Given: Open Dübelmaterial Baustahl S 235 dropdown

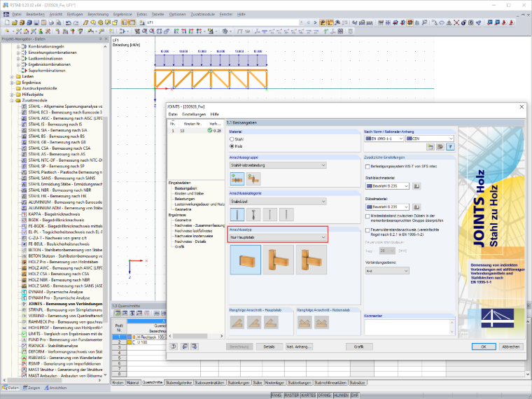Looking at the screenshot, I should click(387, 206).
